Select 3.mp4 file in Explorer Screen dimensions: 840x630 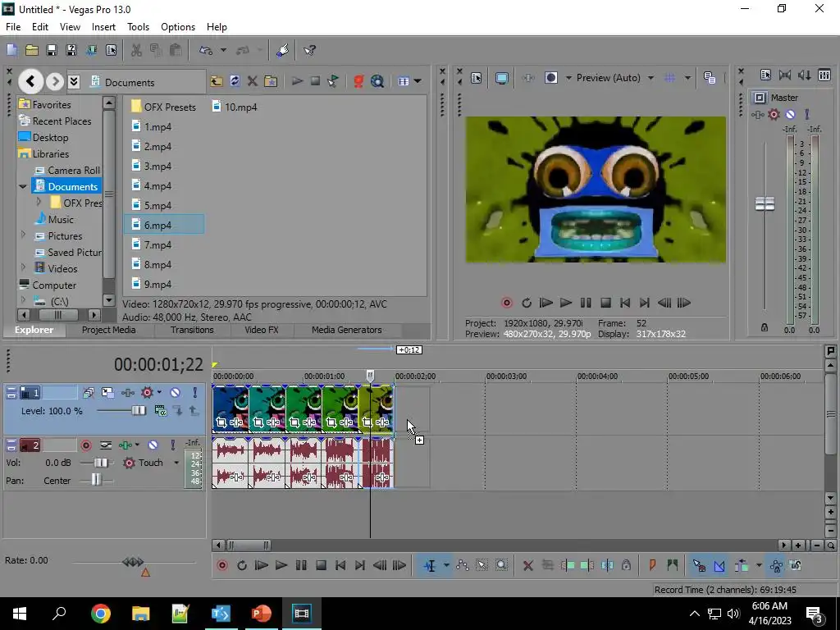tap(152, 166)
